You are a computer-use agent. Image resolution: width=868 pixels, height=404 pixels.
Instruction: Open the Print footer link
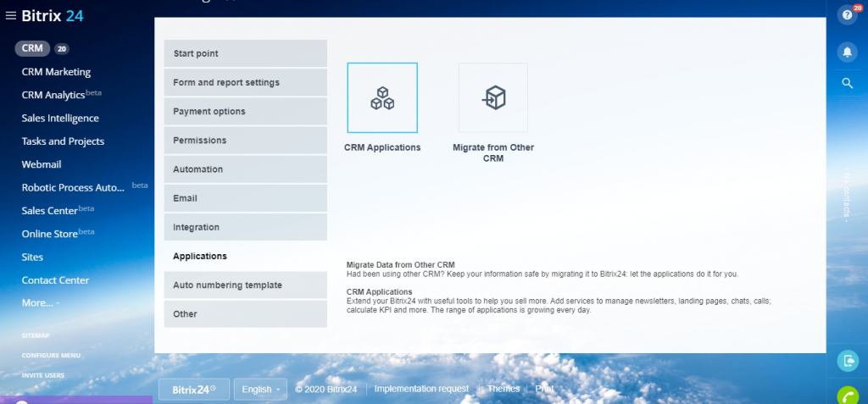[x=544, y=389]
